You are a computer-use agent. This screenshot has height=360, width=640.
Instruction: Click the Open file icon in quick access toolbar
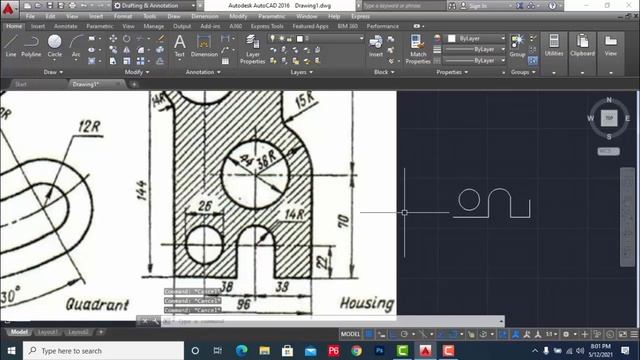(x=38, y=6)
